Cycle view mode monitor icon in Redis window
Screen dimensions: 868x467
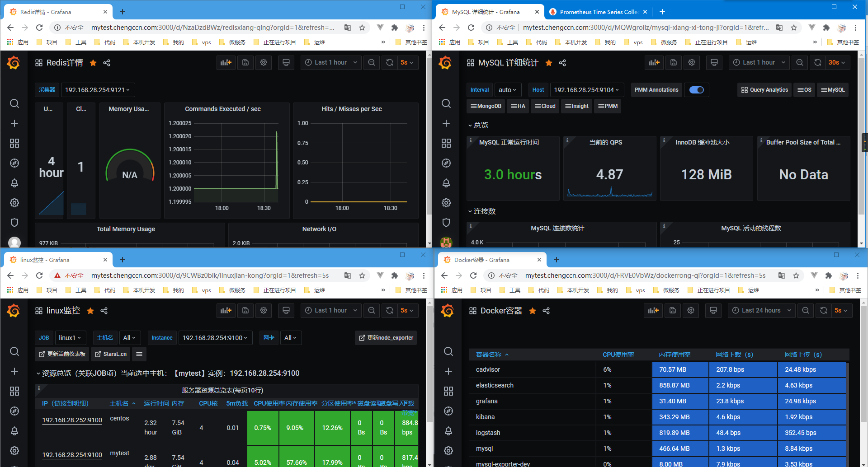(286, 63)
